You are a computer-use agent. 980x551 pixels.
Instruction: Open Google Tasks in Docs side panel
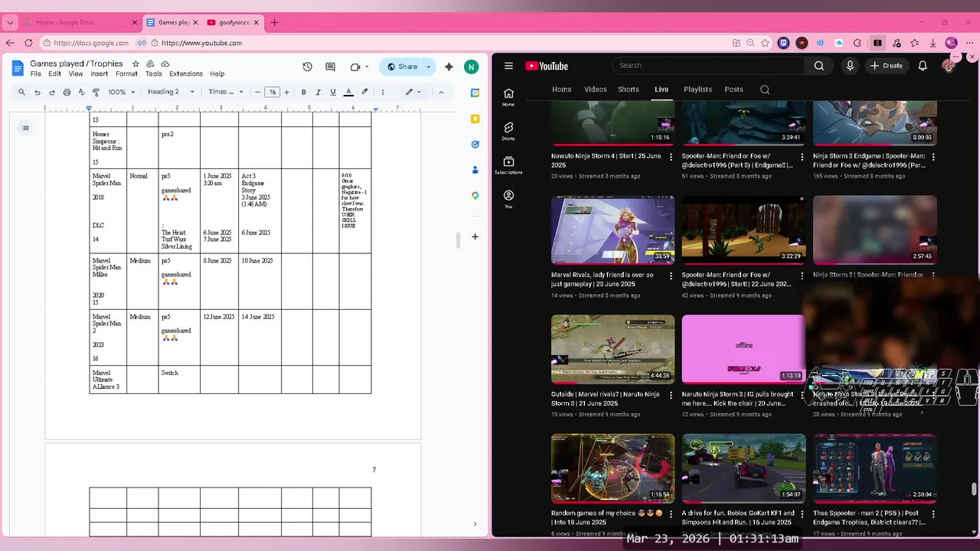[x=475, y=144]
